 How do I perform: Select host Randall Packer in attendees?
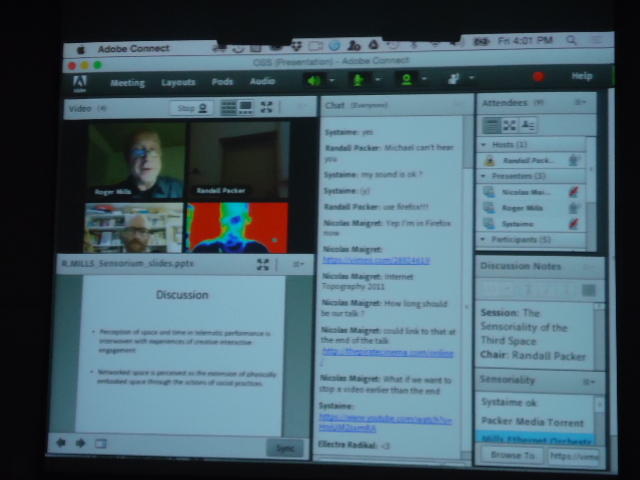coord(532,160)
